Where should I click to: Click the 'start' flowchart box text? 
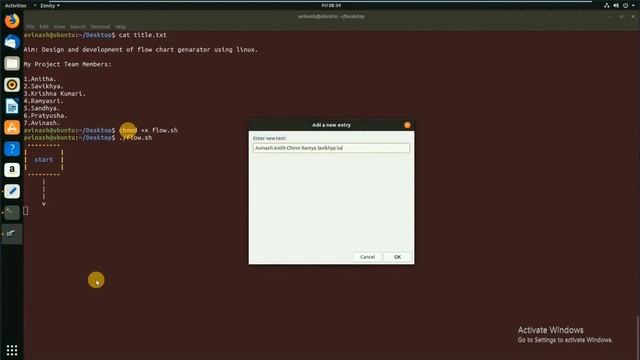(44, 160)
